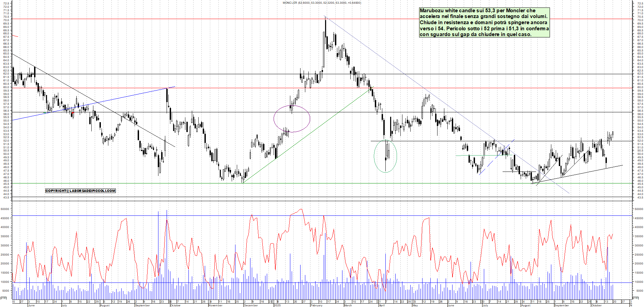This screenshot has height=307, width=644.
Task: Click the March label on the time axis
Action: (x=348, y=305)
